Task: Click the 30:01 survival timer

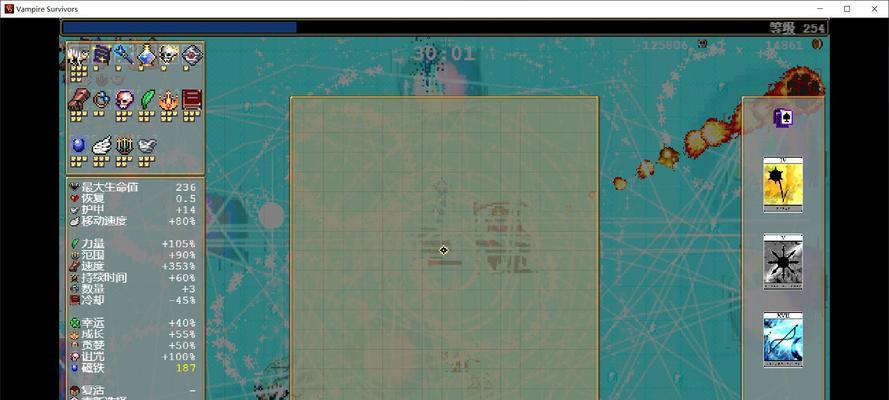Action: (443, 54)
